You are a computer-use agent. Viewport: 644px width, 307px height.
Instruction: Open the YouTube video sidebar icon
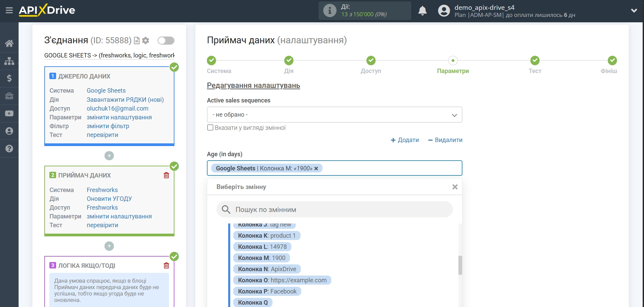[x=9, y=114]
